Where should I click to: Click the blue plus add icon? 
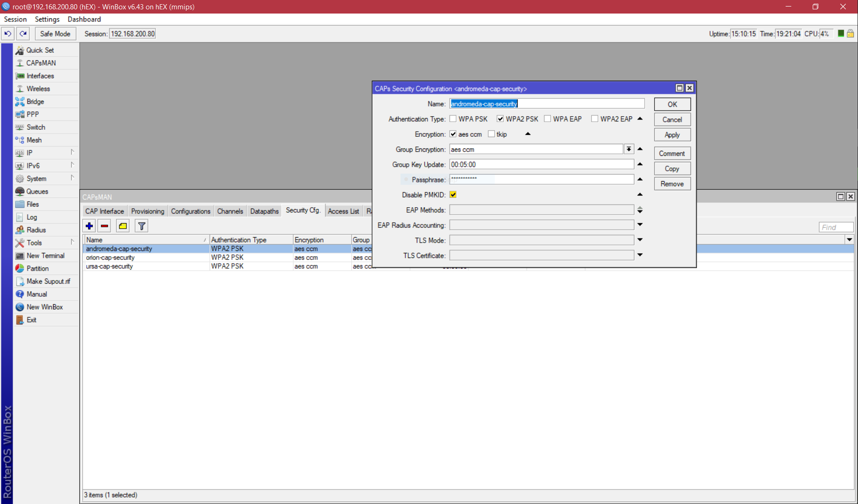[x=89, y=226]
